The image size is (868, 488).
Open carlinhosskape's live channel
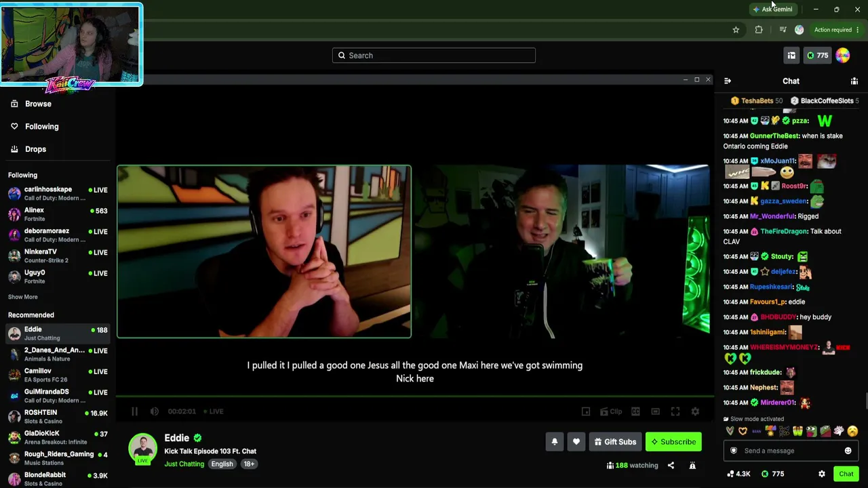58,193
